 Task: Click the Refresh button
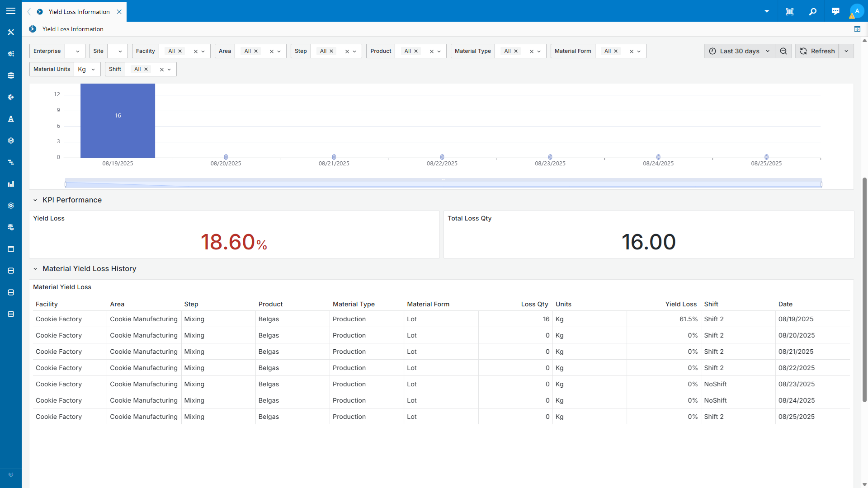coord(817,51)
